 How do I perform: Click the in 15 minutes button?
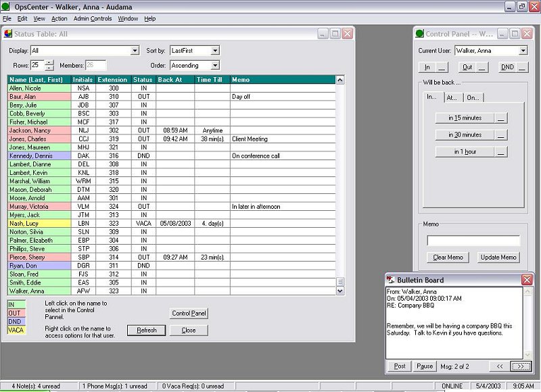click(465, 118)
